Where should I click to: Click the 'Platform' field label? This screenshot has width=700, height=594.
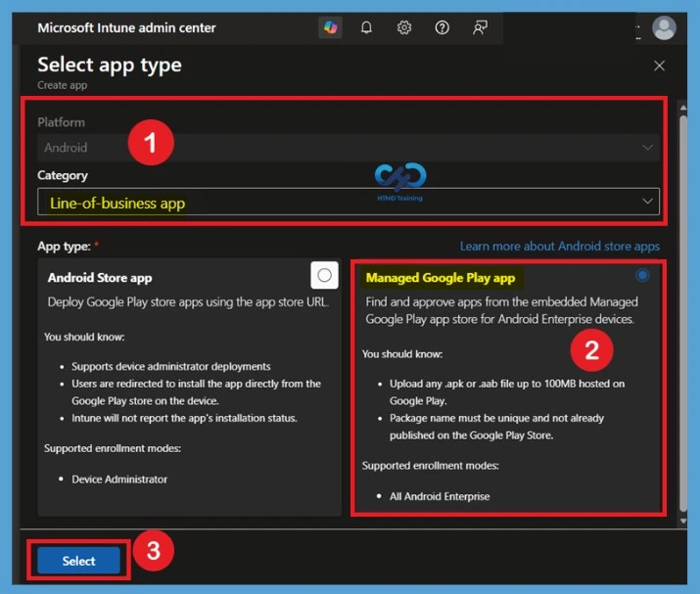[61, 122]
